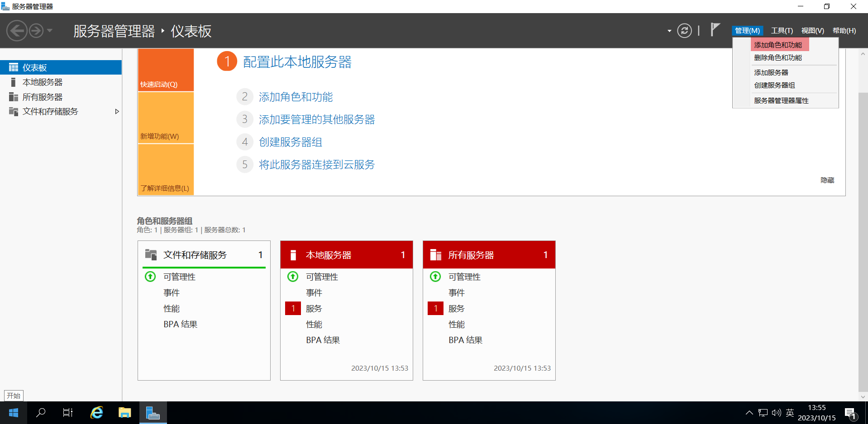868x424 pixels.
Task: Click 可管理性 green icon in 本地服务器 tile
Action: [x=293, y=276]
